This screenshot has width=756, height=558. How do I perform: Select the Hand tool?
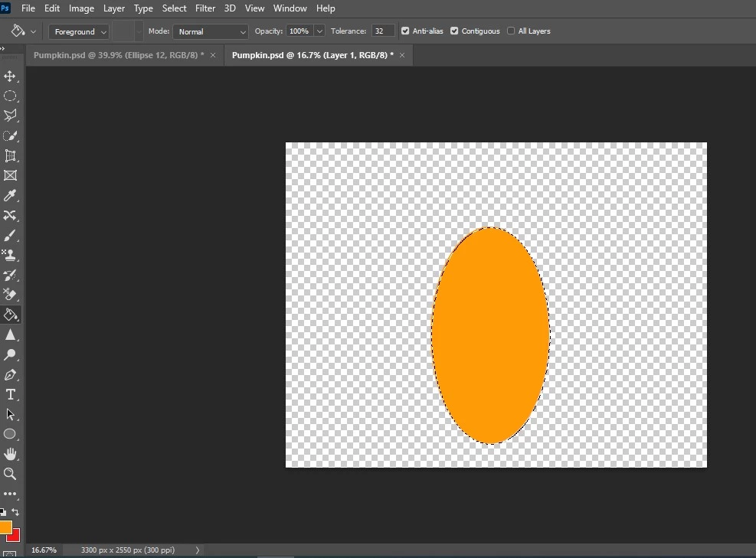(10, 454)
